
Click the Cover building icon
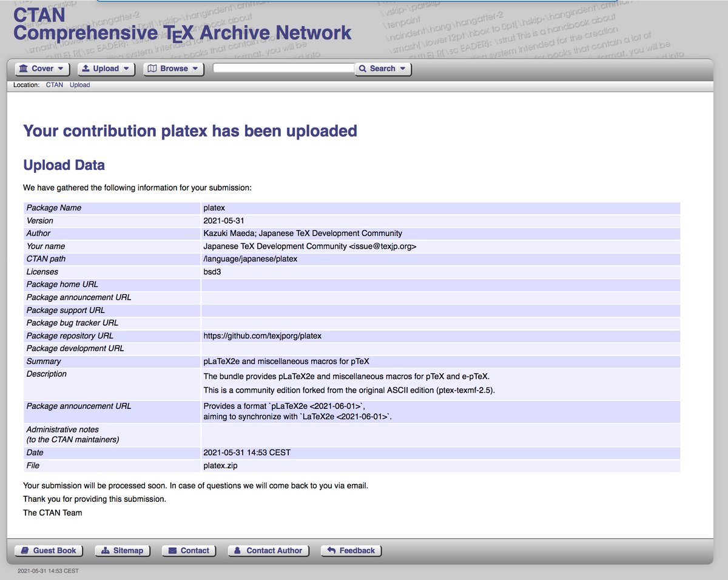click(x=24, y=69)
